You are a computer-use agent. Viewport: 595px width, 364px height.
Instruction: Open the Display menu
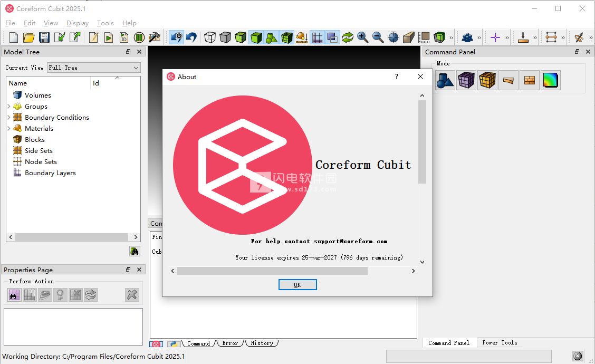coord(78,23)
